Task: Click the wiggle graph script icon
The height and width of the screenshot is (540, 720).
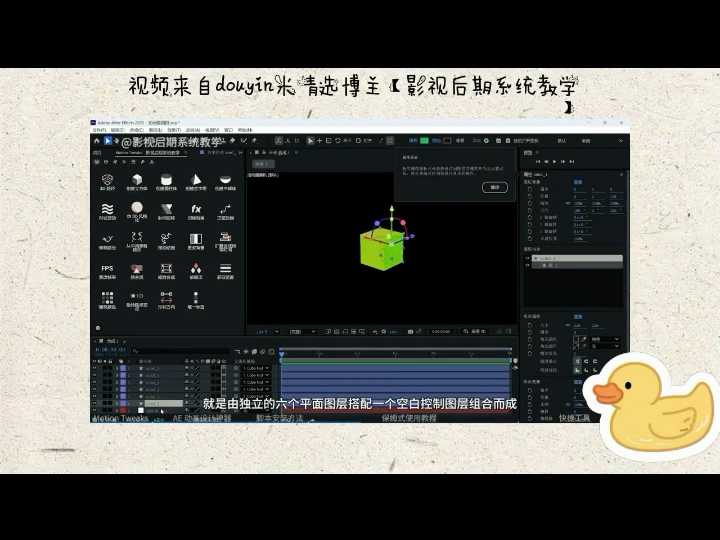Action: click(225, 209)
